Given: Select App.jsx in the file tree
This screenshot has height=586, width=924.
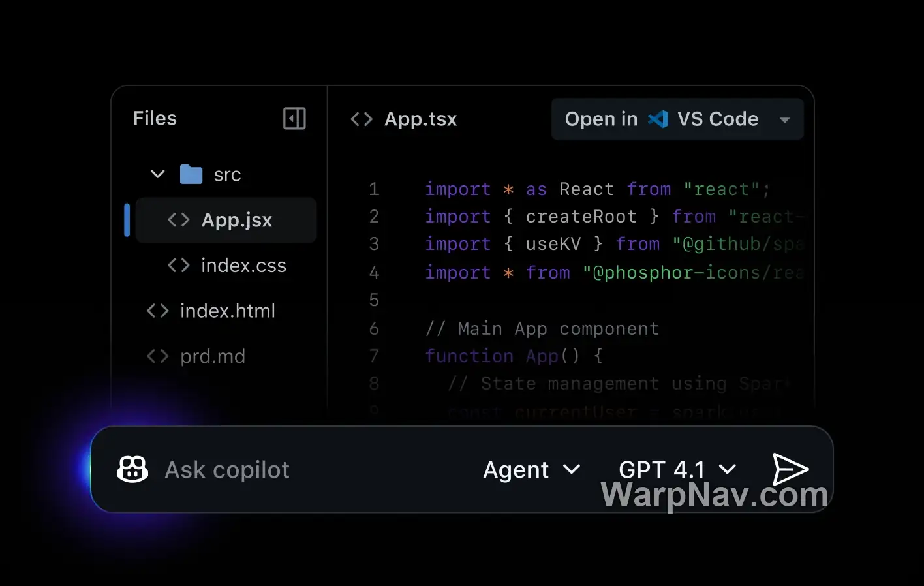Looking at the screenshot, I should pos(226,220).
